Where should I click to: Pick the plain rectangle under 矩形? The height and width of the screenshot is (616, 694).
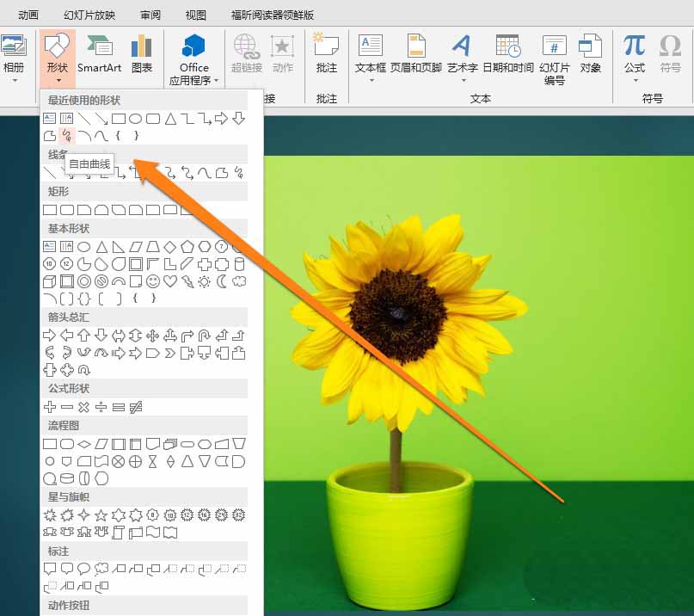pos(50,210)
